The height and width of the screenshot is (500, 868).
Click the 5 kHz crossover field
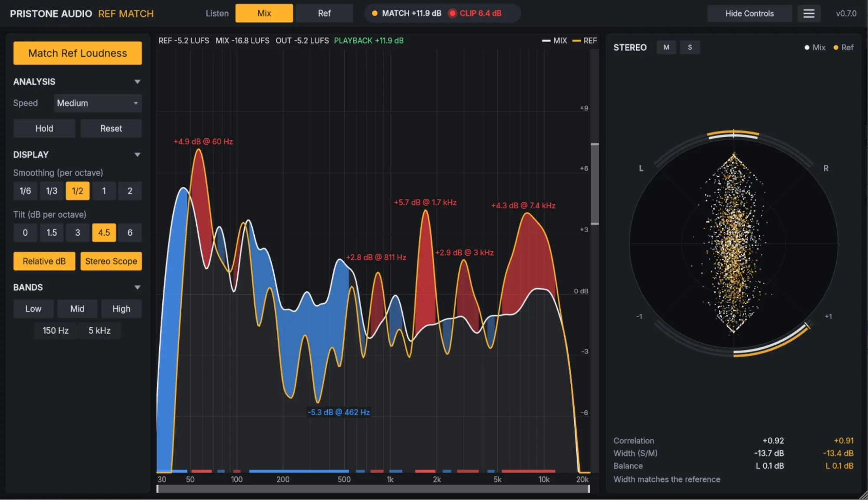pyautogui.click(x=99, y=331)
